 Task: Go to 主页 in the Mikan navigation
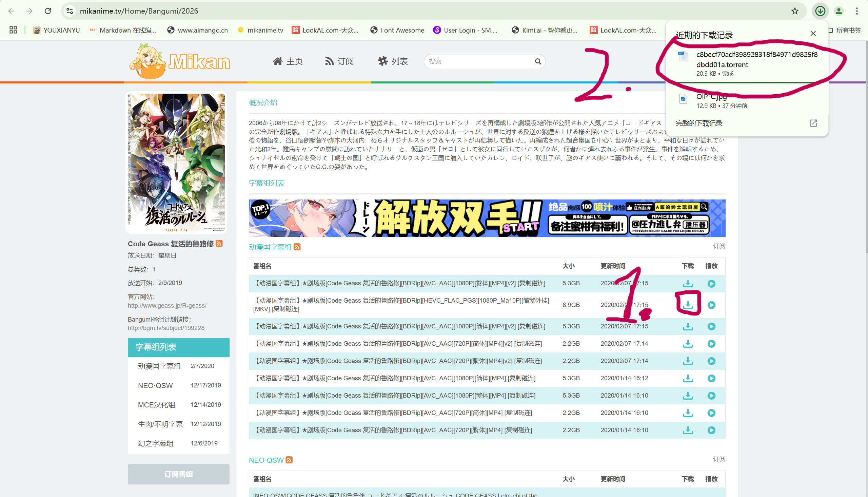tap(288, 61)
